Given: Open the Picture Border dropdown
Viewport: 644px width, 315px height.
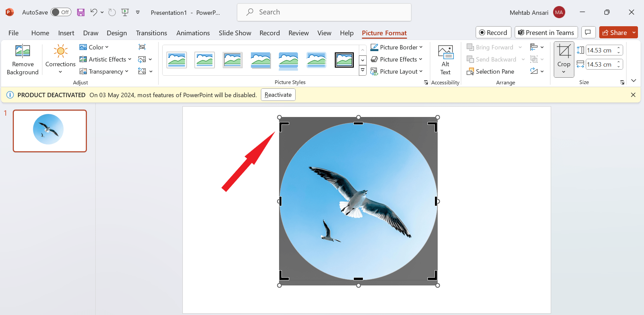Looking at the screenshot, I should pos(397,47).
